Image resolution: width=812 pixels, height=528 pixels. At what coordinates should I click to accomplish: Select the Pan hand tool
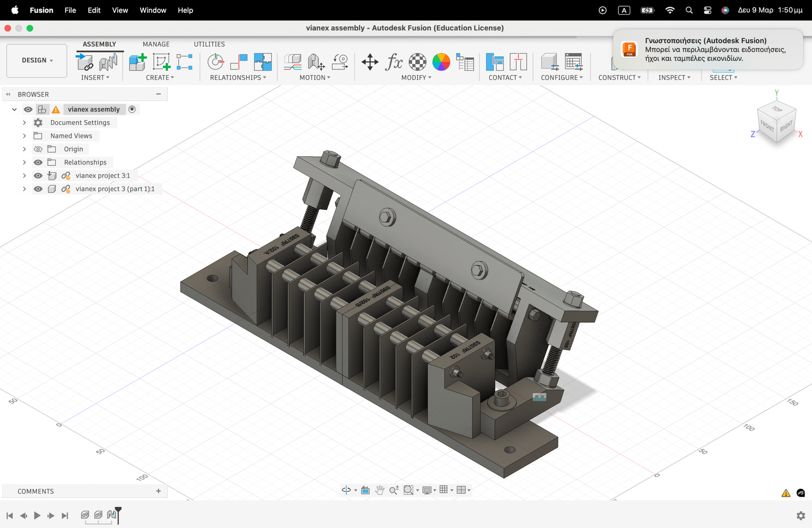tap(380, 490)
